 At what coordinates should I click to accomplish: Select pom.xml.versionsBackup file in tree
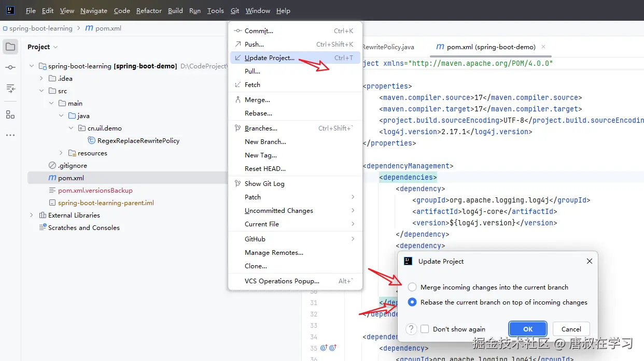tap(95, 191)
